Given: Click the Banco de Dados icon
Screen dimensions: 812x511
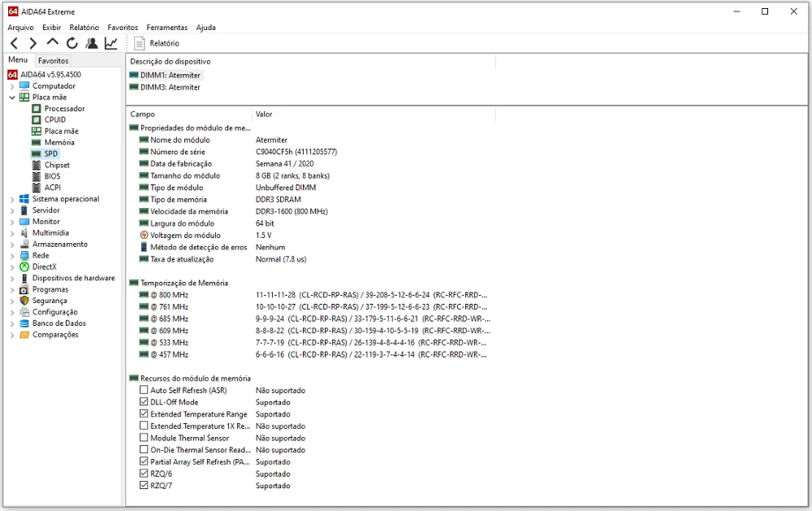Looking at the screenshot, I should click(24, 323).
